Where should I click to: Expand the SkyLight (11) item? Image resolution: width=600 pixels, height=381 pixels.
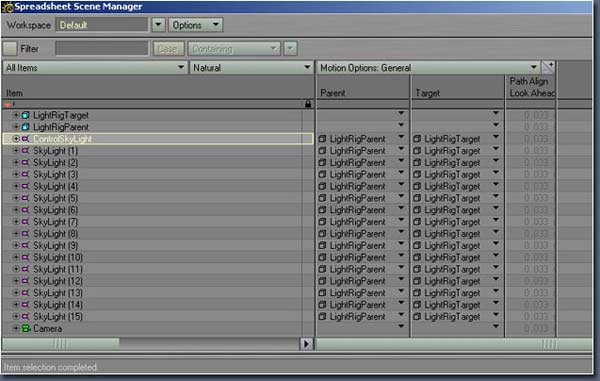coord(16,269)
